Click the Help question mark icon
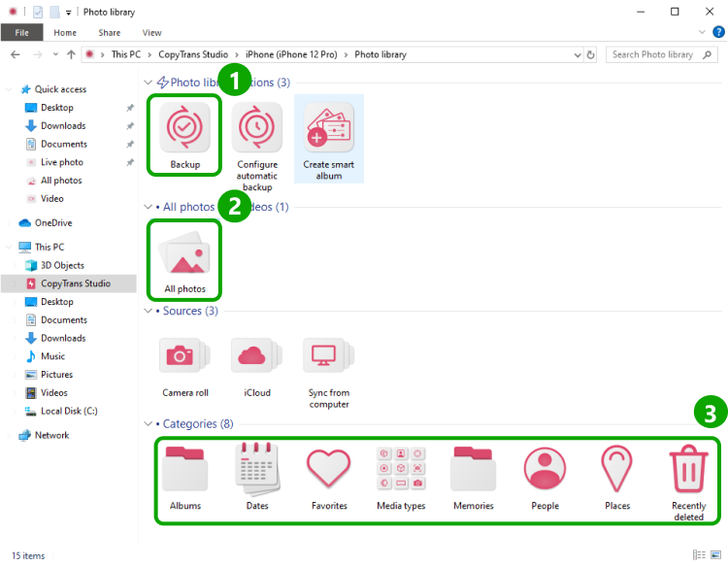Screen dimensions: 728x566 click(718, 32)
